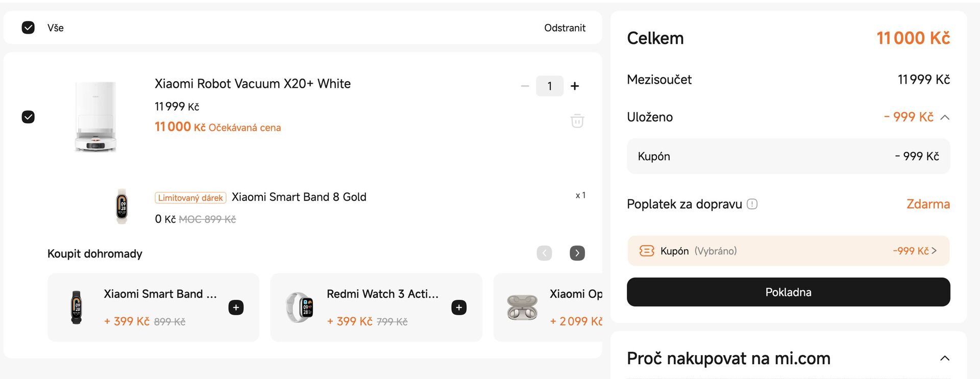Add Xiaomi Smart Band to cart

click(236, 308)
